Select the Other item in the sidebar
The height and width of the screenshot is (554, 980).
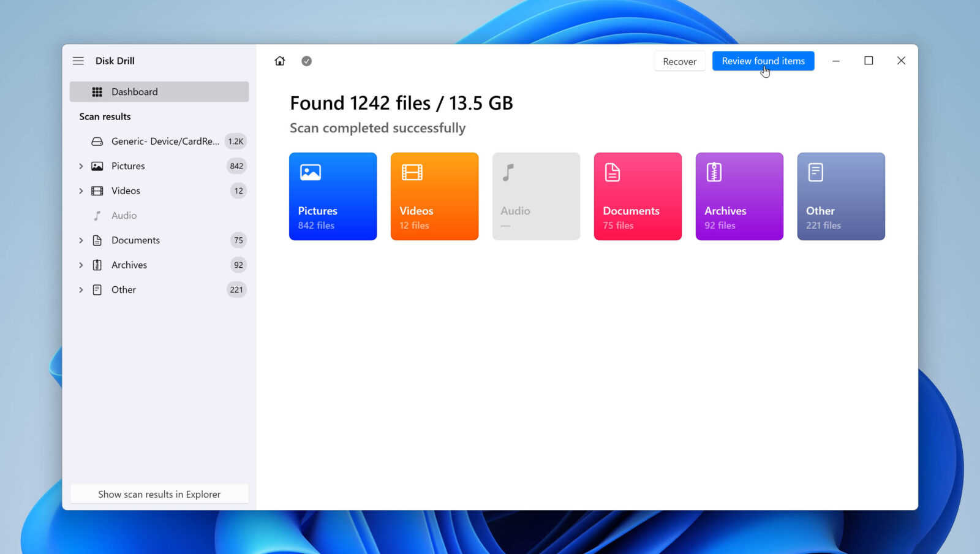[x=123, y=289]
